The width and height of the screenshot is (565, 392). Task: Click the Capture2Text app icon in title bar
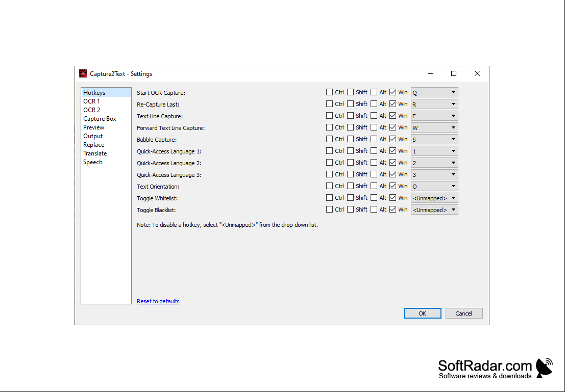[83, 73]
